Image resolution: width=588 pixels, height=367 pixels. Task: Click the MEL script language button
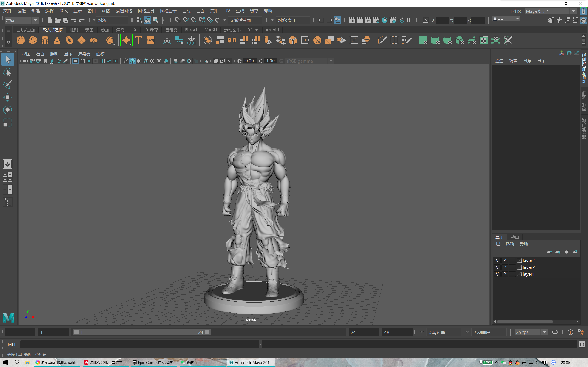tap(12, 344)
